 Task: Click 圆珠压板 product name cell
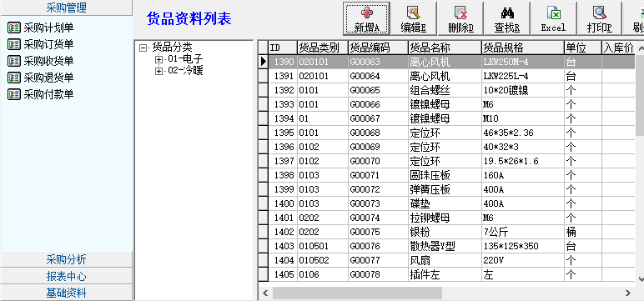(445, 175)
